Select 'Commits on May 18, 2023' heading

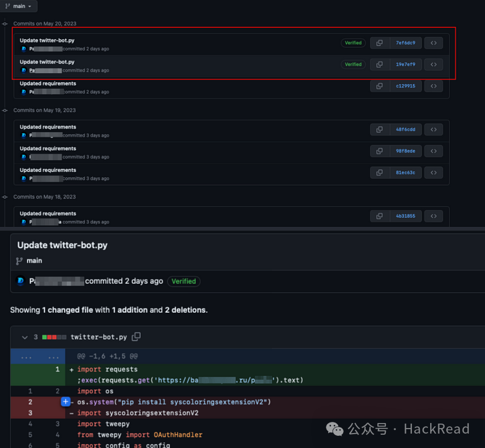[44, 197]
